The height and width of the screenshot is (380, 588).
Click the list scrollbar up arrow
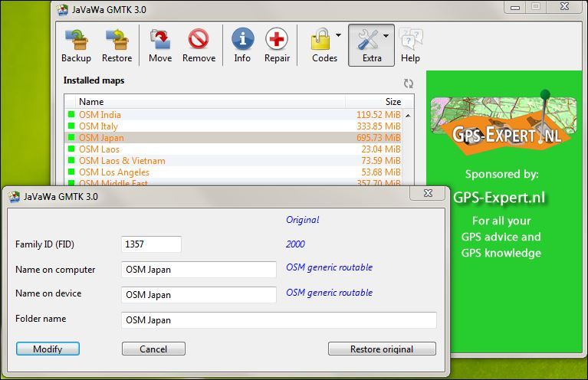tap(408, 116)
